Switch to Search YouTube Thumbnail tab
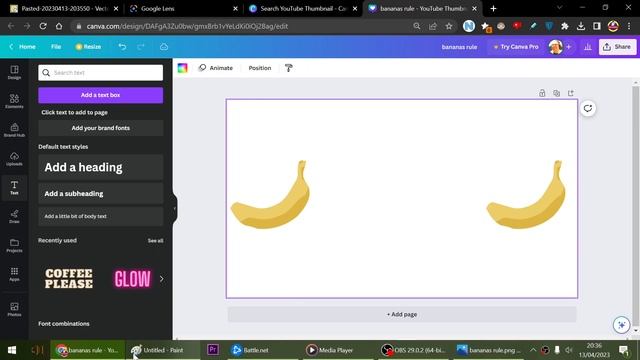The height and width of the screenshot is (360, 640). (303, 9)
